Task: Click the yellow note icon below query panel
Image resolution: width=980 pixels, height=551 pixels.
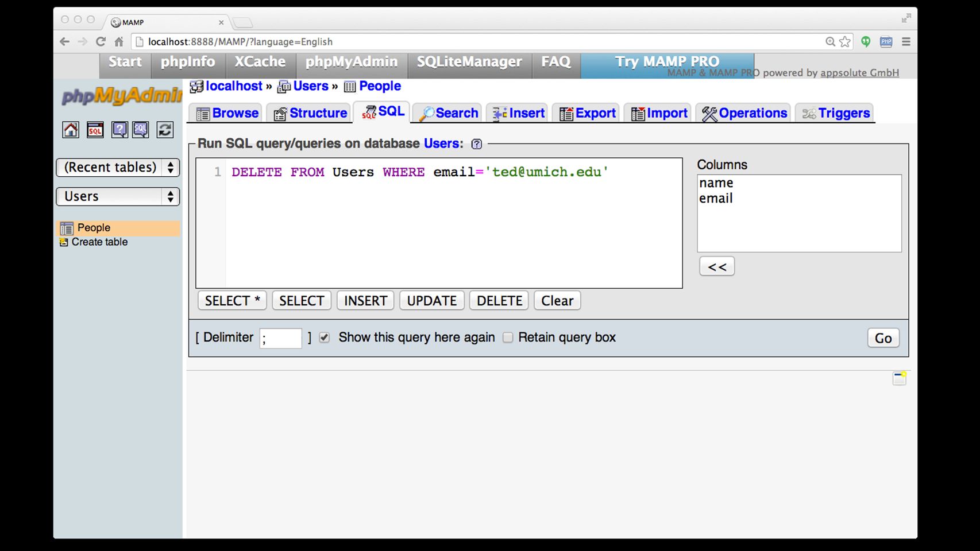Action: pos(899,378)
